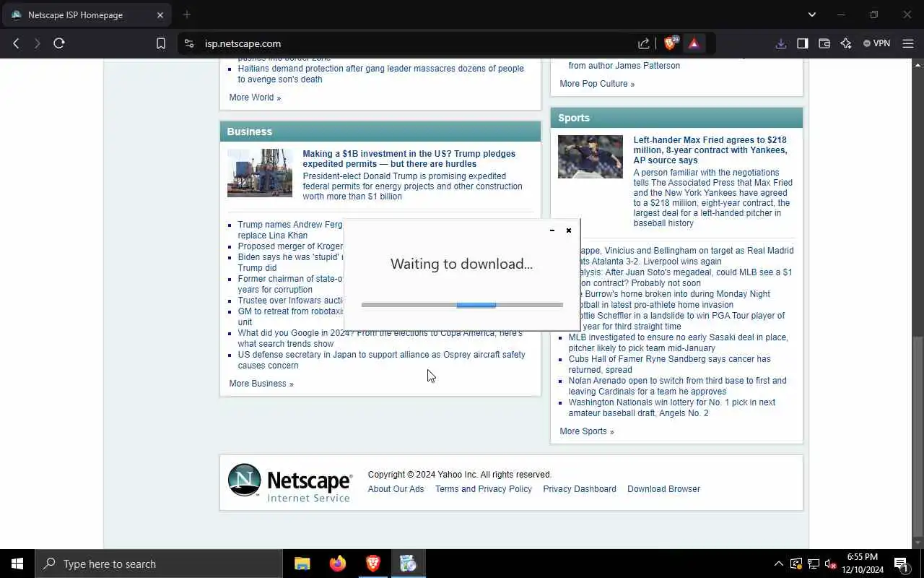Open the MLB investigated Sasaki deal article
The image size is (924, 578).
[x=679, y=342]
